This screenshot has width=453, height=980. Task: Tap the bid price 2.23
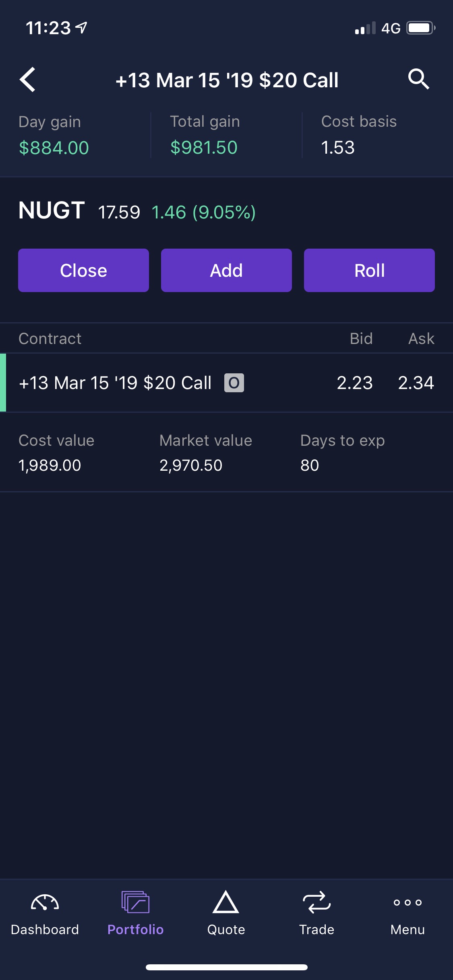click(354, 383)
